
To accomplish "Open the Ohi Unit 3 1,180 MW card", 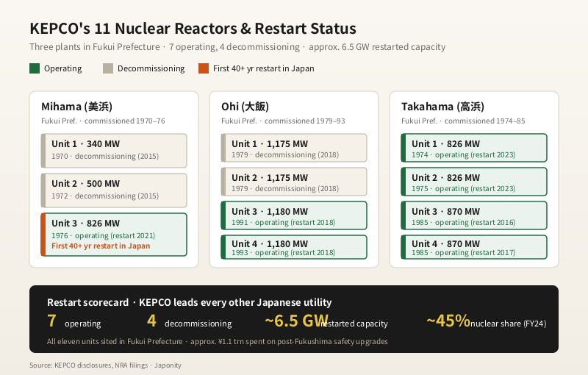I will click(294, 215).
